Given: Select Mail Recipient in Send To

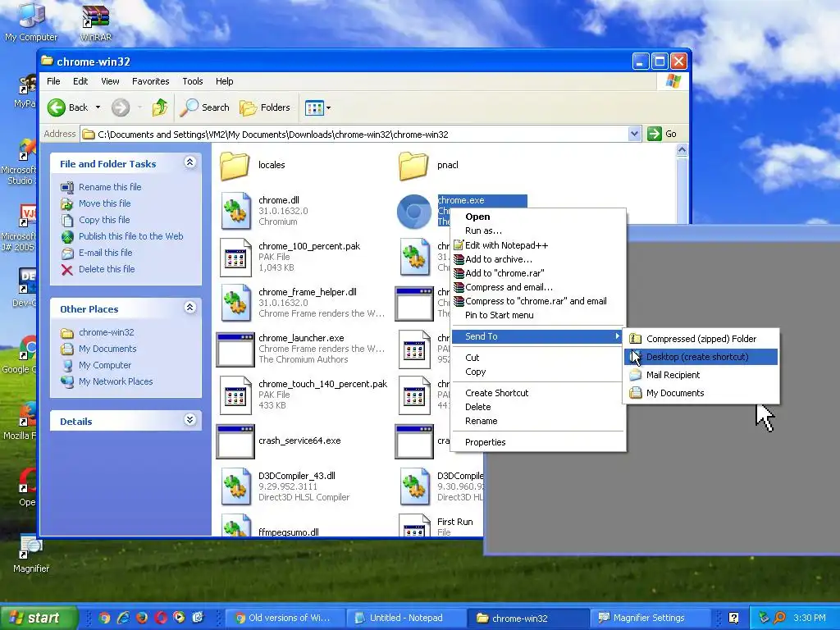Looking at the screenshot, I should (701, 375).
